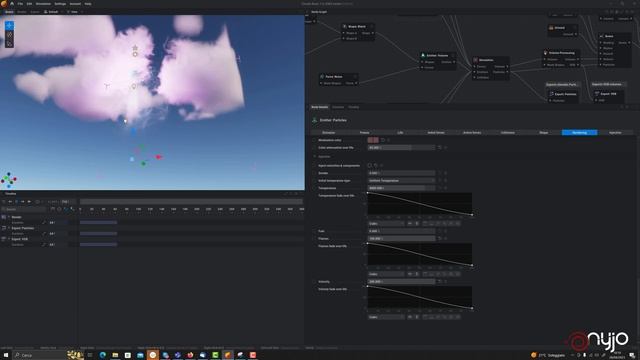Viewport: 640px width, 360px height.
Task: Click the timeline search field
Action: (24, 209)
